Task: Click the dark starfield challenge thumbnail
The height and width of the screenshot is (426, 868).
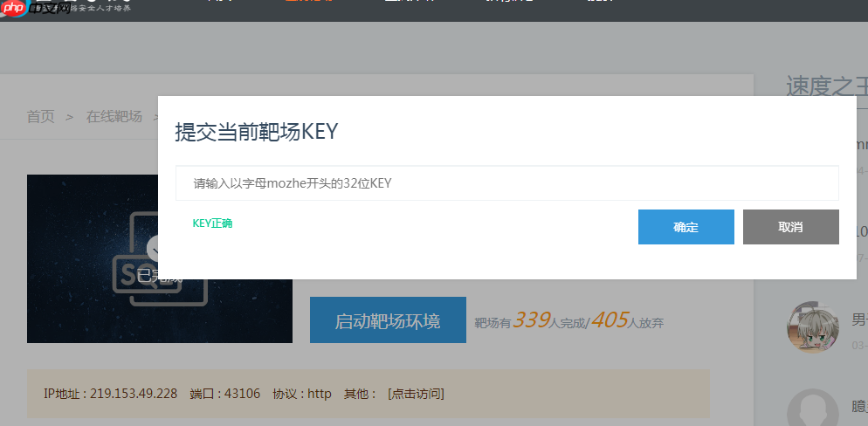Action: pyautogui.click(x=160, y=259)
